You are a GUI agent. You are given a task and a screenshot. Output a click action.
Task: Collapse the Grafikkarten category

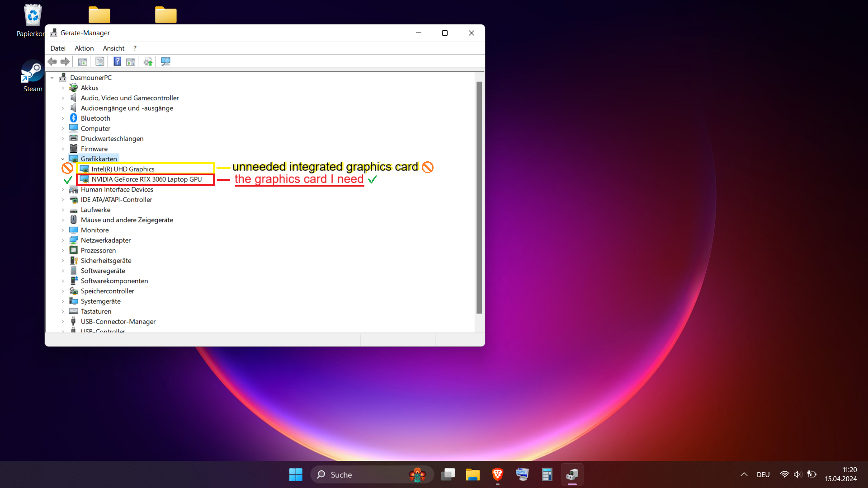pos(63,159)
